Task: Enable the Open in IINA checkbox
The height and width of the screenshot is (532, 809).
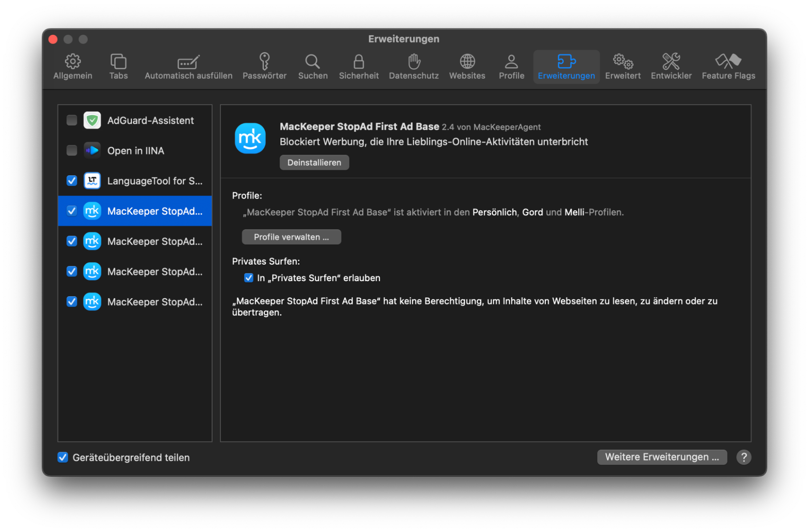Action: 72,150
